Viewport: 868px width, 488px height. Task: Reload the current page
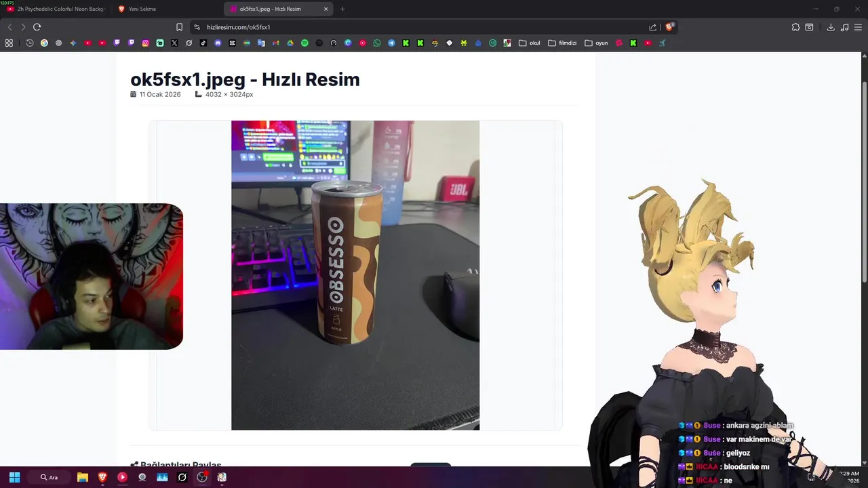(37, 27)
